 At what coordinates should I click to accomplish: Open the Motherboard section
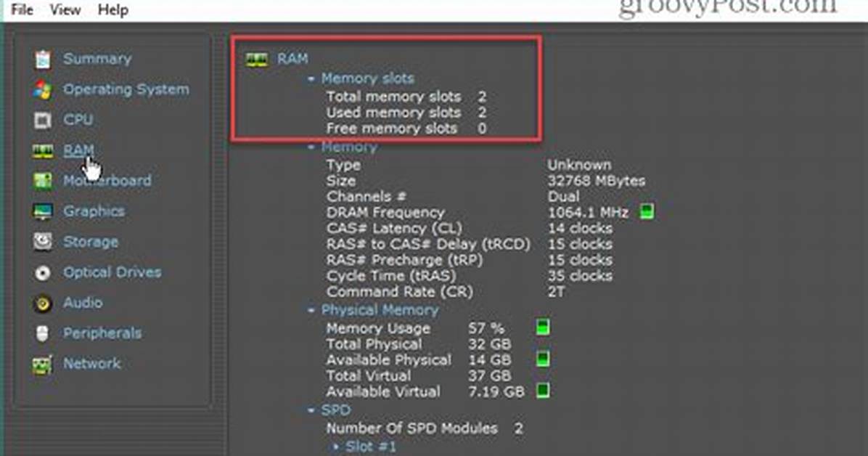107,181
